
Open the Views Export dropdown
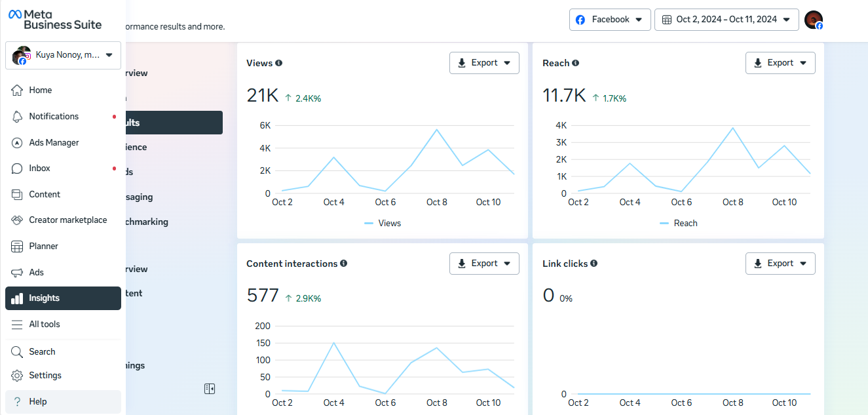pos(484,63)
